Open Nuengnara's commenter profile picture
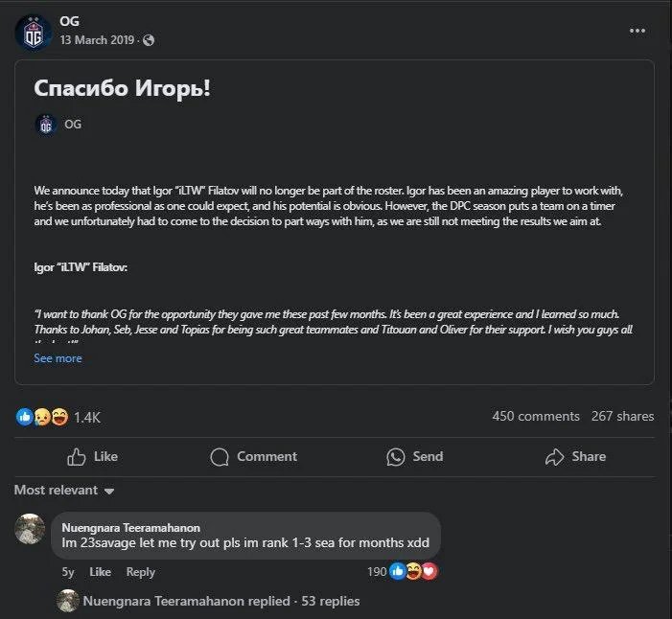Image resolution: width=672 pixels, height=619 pixels. pyautogui.click(x=30, y=530)
